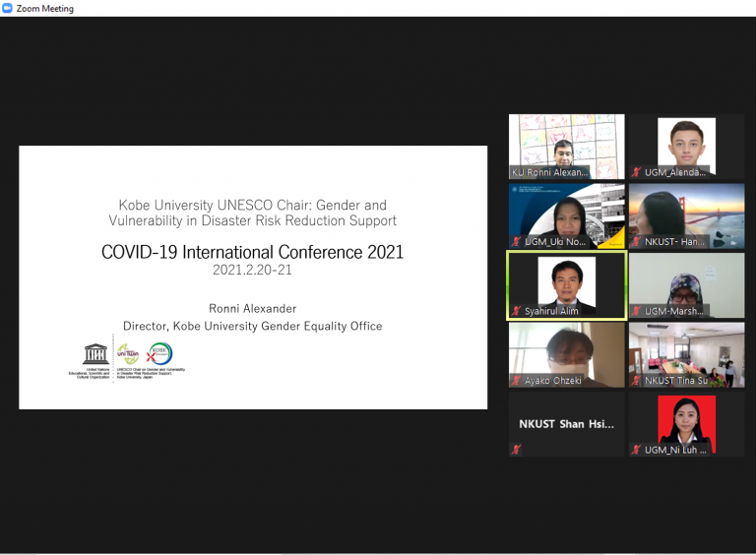Viewport: 756px width, 555px height.
Task: Click the date text 2021.2.20-21 on slide
Action: tap(252, 270)
